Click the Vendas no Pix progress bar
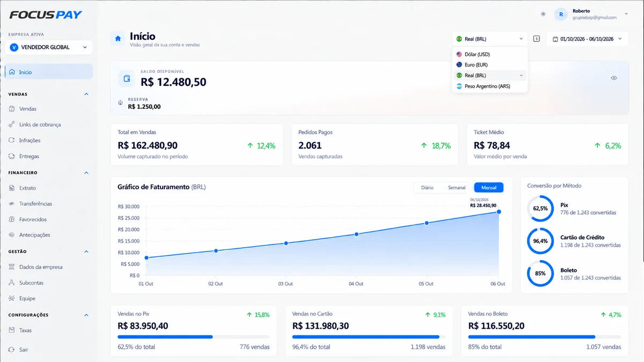The height and width of the screenshot is (362, 644). [193, 337]
